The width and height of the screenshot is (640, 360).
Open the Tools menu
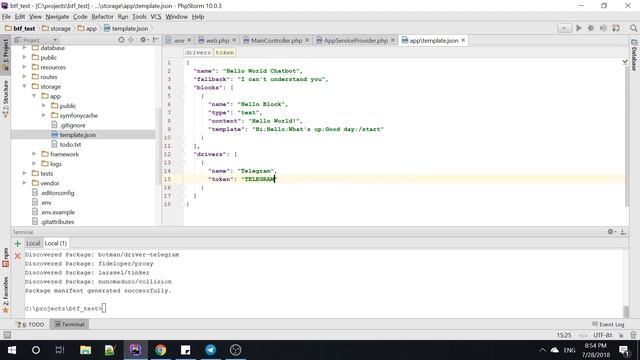tap(139, 17)
